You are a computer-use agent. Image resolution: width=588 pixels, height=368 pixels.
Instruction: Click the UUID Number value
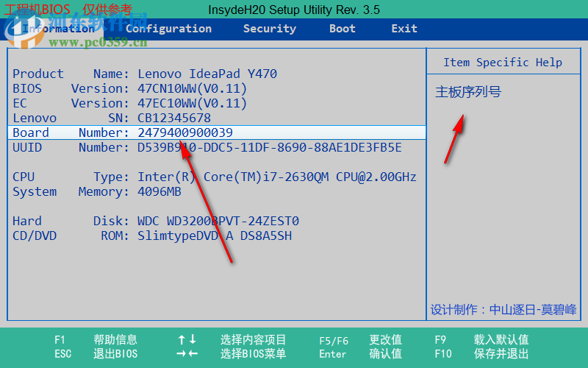pos(269,147)
